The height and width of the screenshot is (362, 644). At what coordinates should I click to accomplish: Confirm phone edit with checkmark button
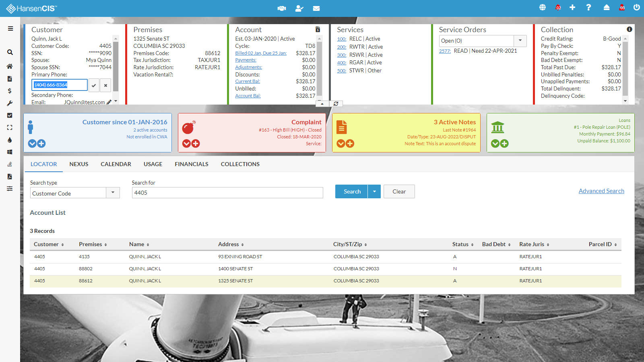(94, 85)
